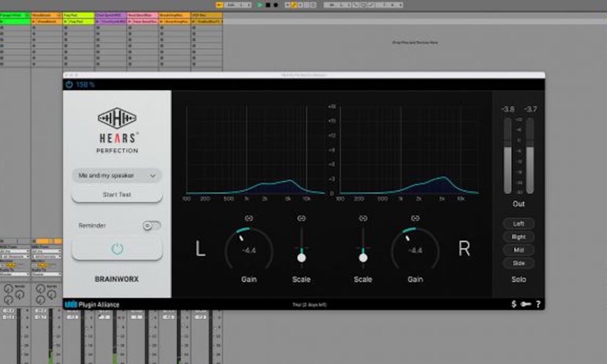Solo the Side signal

click(x=518, y=263)
